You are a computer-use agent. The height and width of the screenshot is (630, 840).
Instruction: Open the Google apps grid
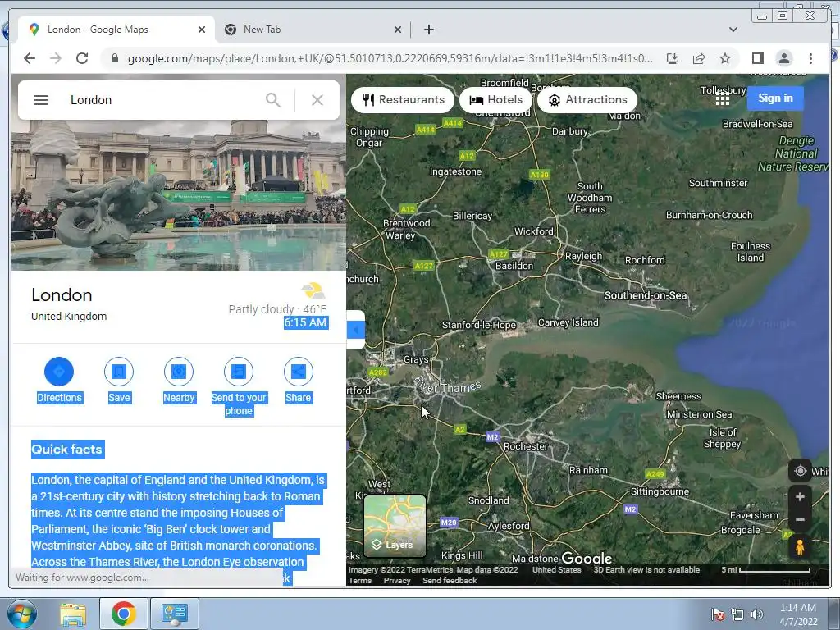point(722,98)
